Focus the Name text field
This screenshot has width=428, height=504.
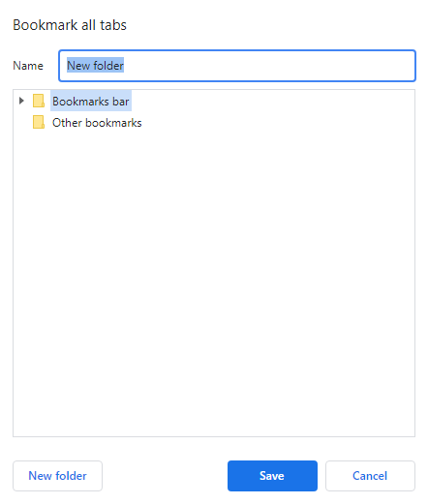[237, 66]
